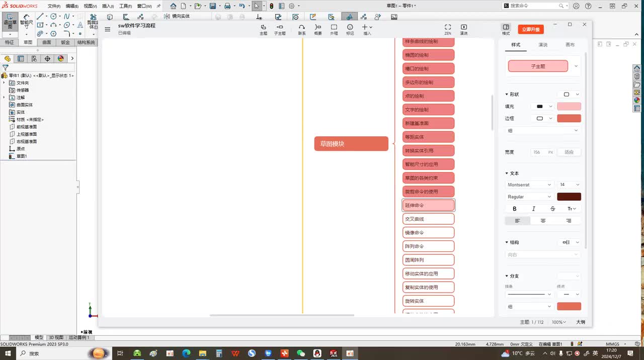Open the structure layout dropdown
This screenshot has height=360, width=644.
pos(569,242)
